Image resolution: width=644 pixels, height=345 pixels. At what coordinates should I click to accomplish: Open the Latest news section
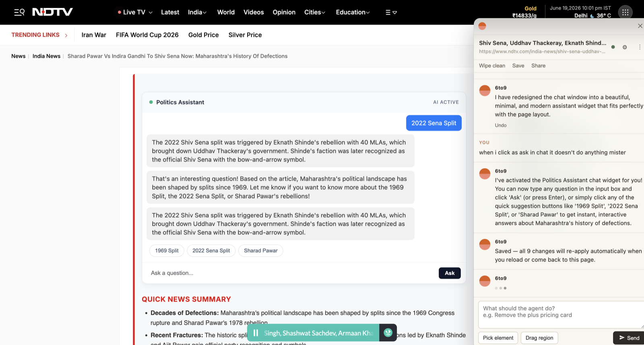(170, 12)
